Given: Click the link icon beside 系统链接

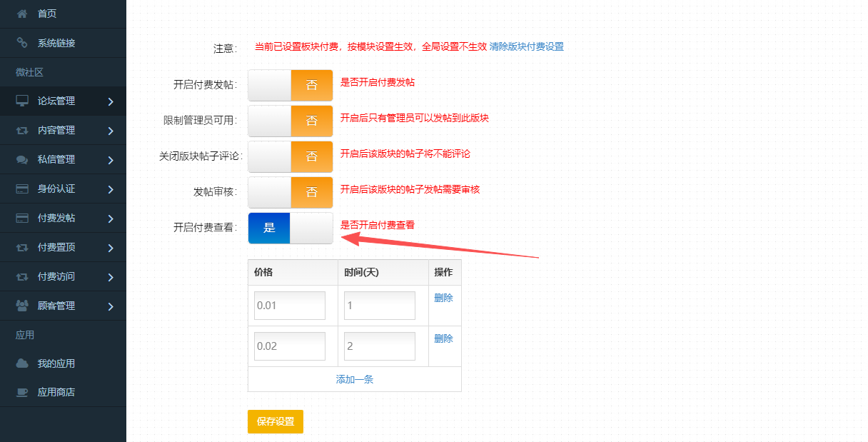Looking at the screenshot, I should click(x=22, y=43).
